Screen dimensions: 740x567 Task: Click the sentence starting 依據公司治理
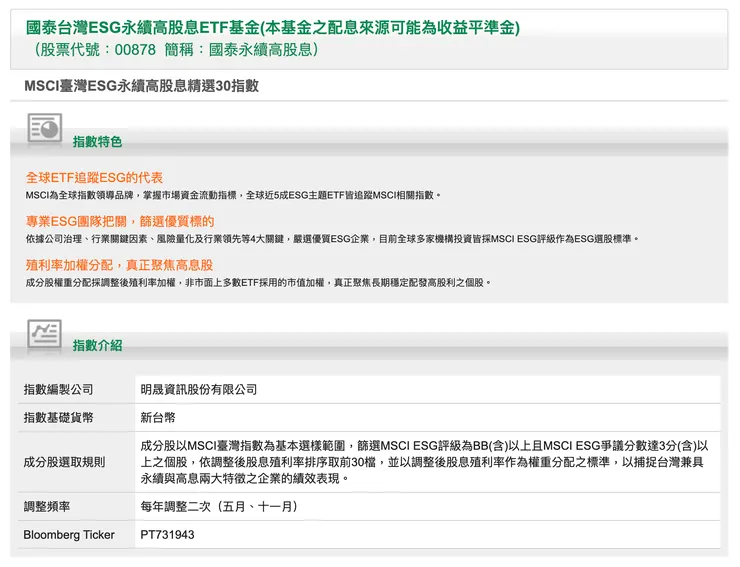tap(332, 239)
